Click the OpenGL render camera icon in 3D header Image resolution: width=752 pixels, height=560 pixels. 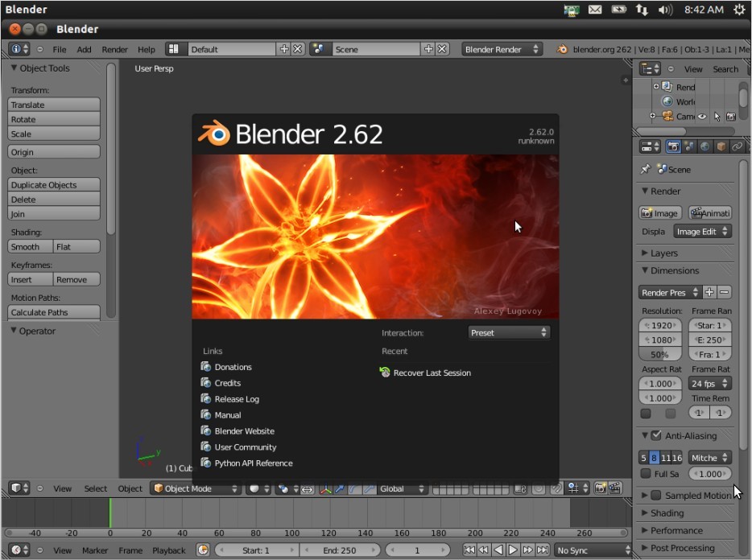click(x=601, y=488)
